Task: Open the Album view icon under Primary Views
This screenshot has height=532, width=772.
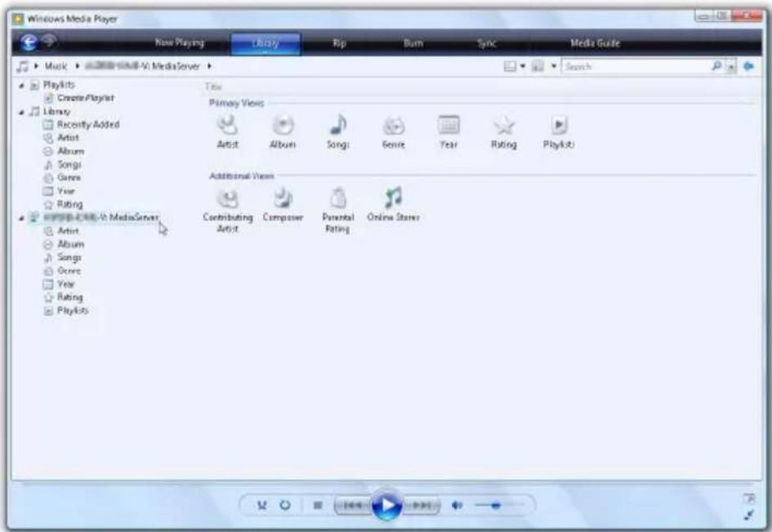Action: pos(283,125)
